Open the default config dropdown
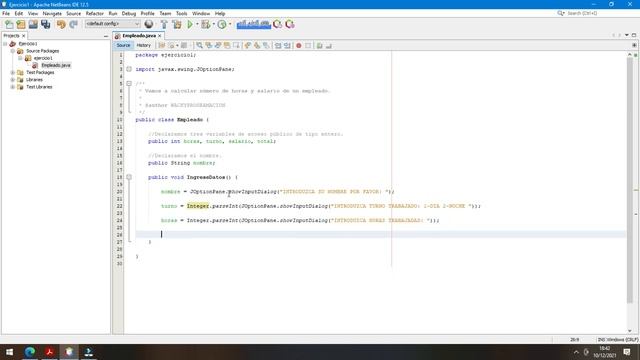Viewport: 640px width, 360px height. [112, 24]
